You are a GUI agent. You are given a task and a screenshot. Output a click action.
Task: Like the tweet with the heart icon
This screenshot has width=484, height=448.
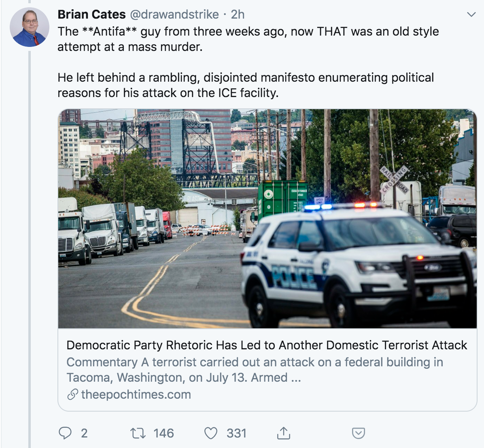210,433
